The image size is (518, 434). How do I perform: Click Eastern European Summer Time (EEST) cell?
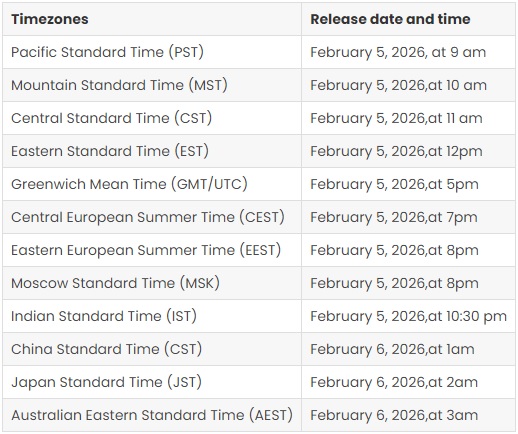coord(152,250)
